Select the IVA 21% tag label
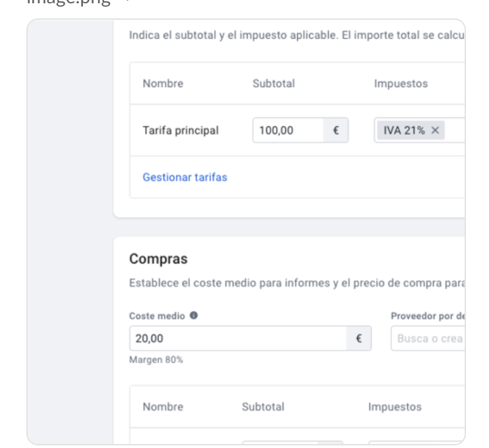Image resolution: width=489 pixels, height=448 pixels. (x=404, y=130)
